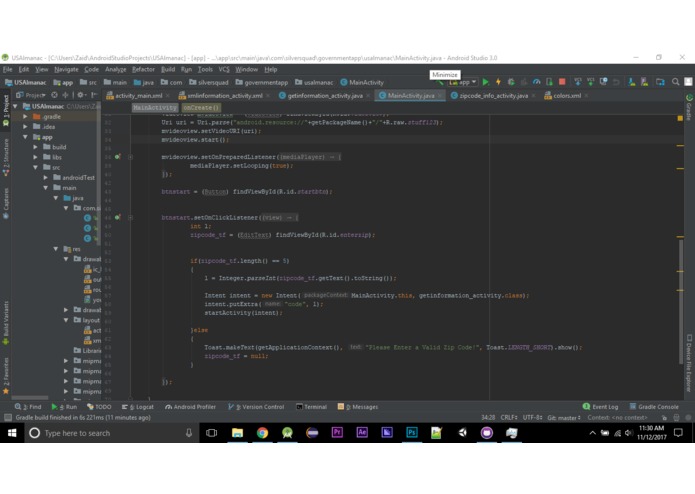695x494 pixels.
Task: Toggle tool window bar icon in status bar
Action: click(x=8, y=417)
